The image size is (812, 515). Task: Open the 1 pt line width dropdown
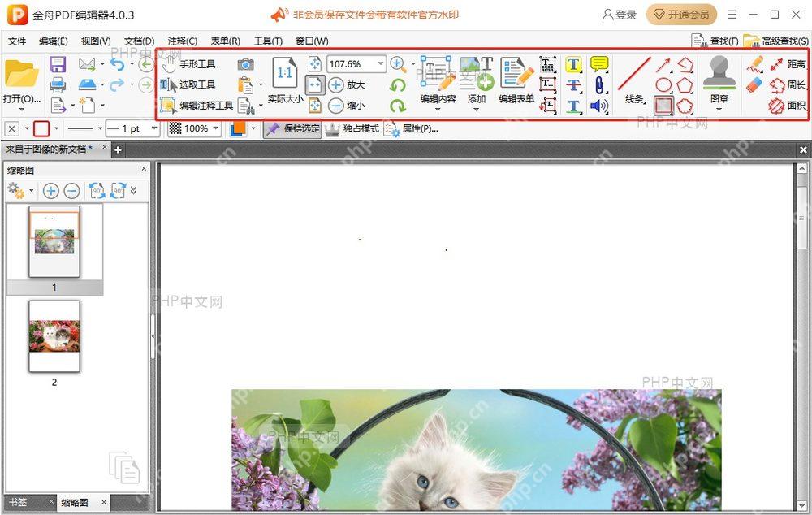[x=153, y=128]
